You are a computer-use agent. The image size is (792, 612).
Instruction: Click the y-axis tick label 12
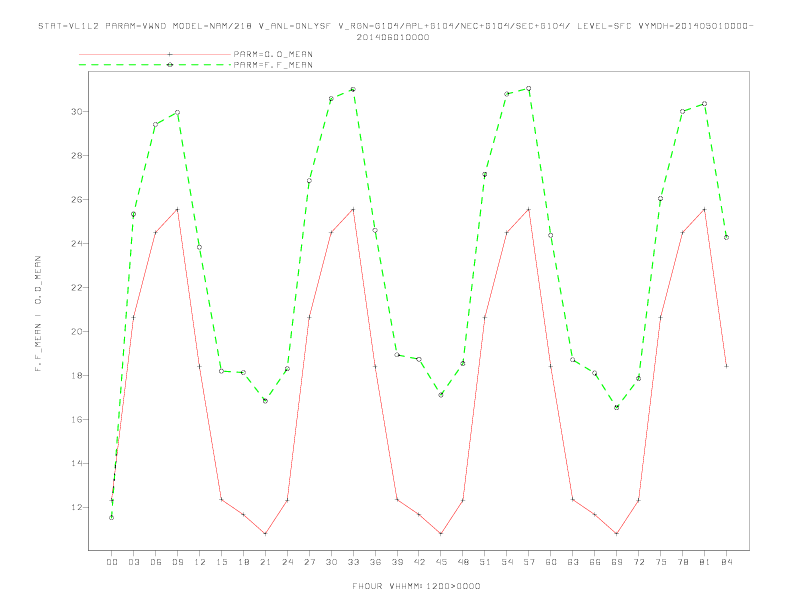pyautogui.click(x=76, y=507)
